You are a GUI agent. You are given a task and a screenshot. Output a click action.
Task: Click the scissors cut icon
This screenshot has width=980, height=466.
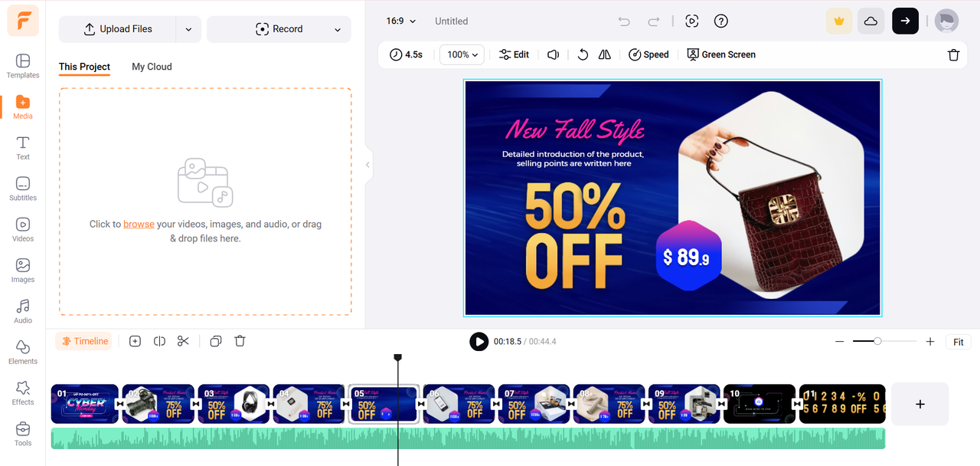coord(183,341)
